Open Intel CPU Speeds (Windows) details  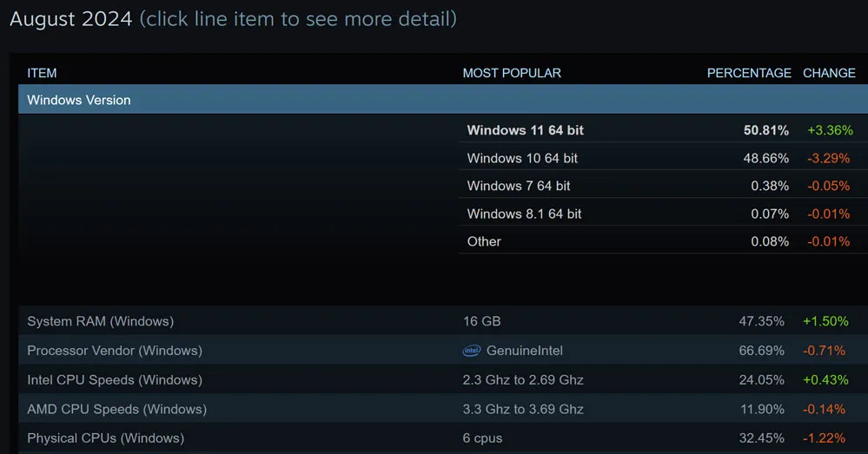(115, 379)
